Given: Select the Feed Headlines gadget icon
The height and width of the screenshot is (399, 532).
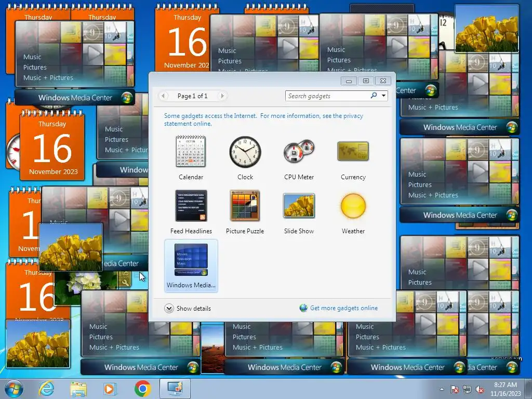Looking at the screenshot, I should 191,206.
